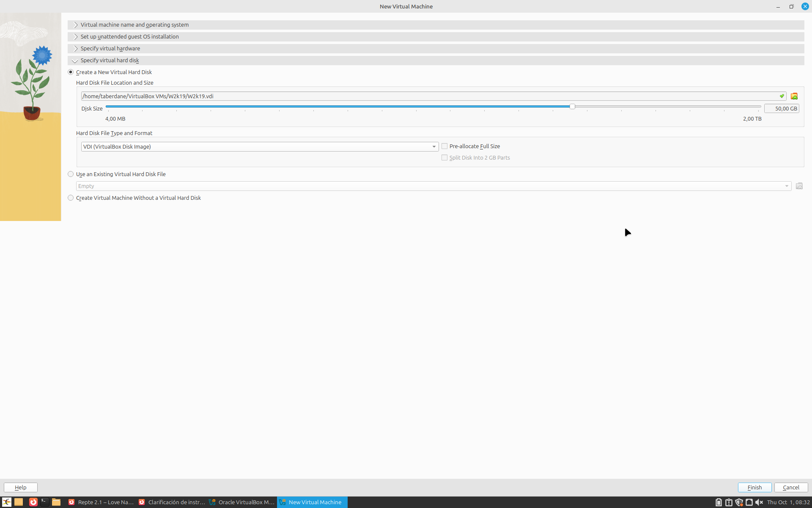812x508 pixels.
Task: Click the Help button
Action: [x=21, y=487]
